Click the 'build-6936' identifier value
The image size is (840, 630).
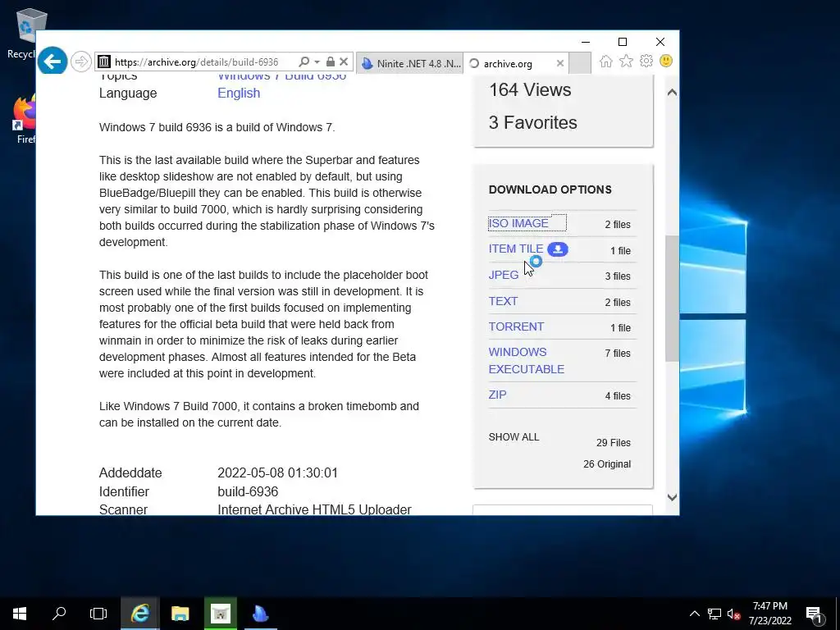point(248,492)
